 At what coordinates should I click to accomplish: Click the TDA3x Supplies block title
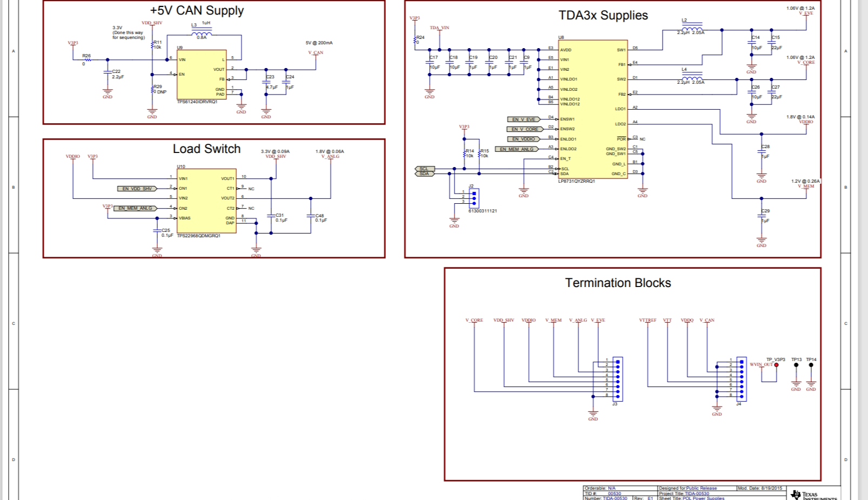click(x=603, y=15)
